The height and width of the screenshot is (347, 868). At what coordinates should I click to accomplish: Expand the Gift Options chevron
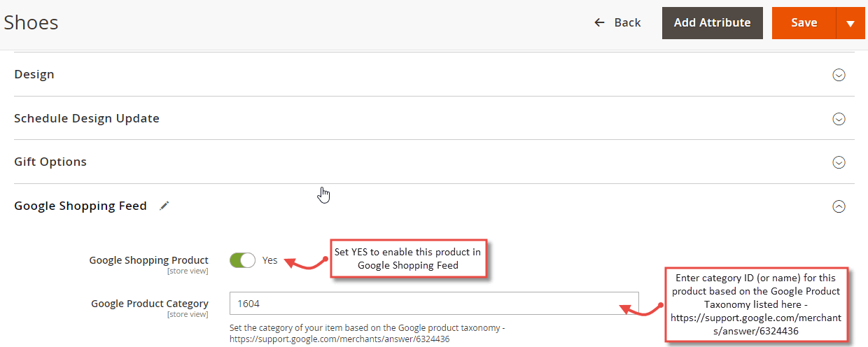pos(839,162)
